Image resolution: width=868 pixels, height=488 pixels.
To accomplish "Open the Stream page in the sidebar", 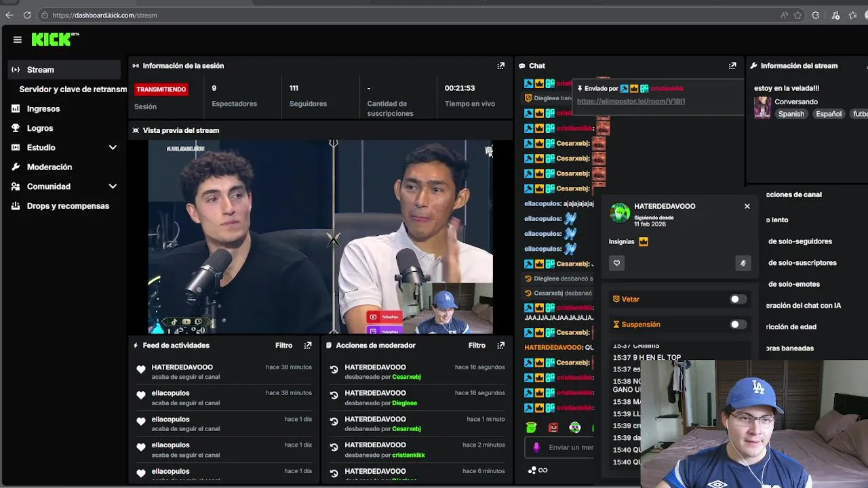I will (64, 70).
